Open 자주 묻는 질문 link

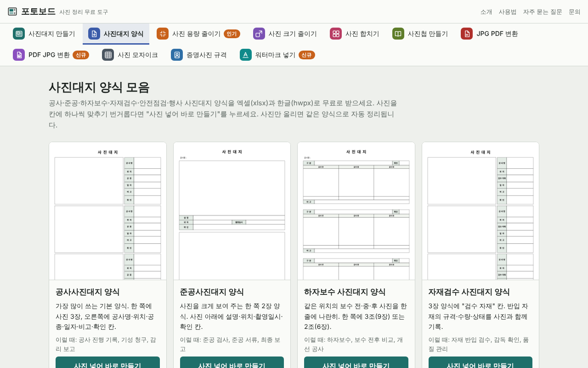(x=543, y=11)
